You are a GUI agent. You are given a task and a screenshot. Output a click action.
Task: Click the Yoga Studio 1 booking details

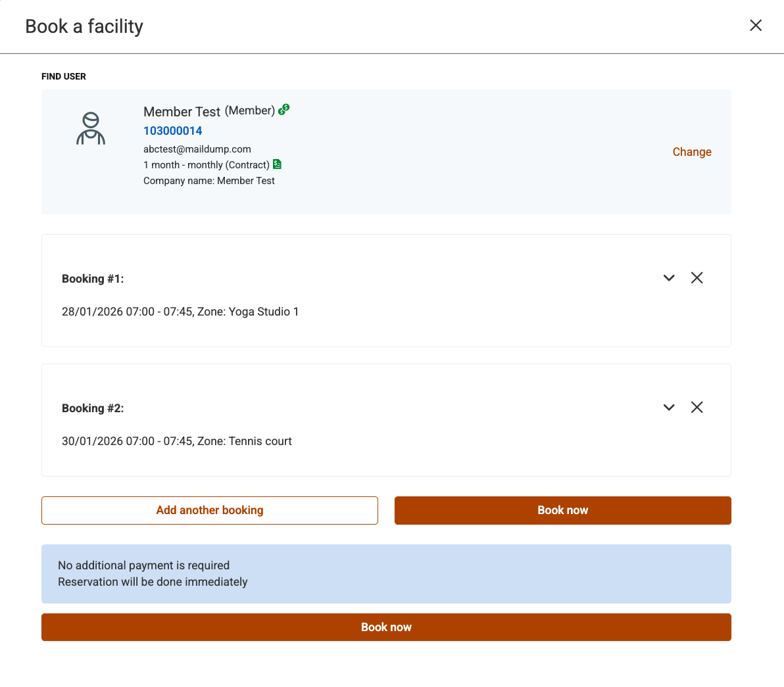[180, 312]
